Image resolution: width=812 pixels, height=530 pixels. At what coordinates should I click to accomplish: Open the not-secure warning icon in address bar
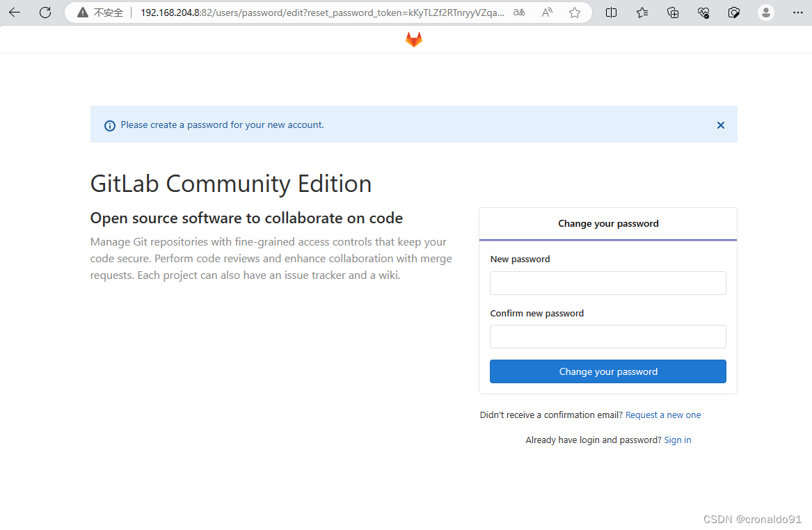point(82,13)
